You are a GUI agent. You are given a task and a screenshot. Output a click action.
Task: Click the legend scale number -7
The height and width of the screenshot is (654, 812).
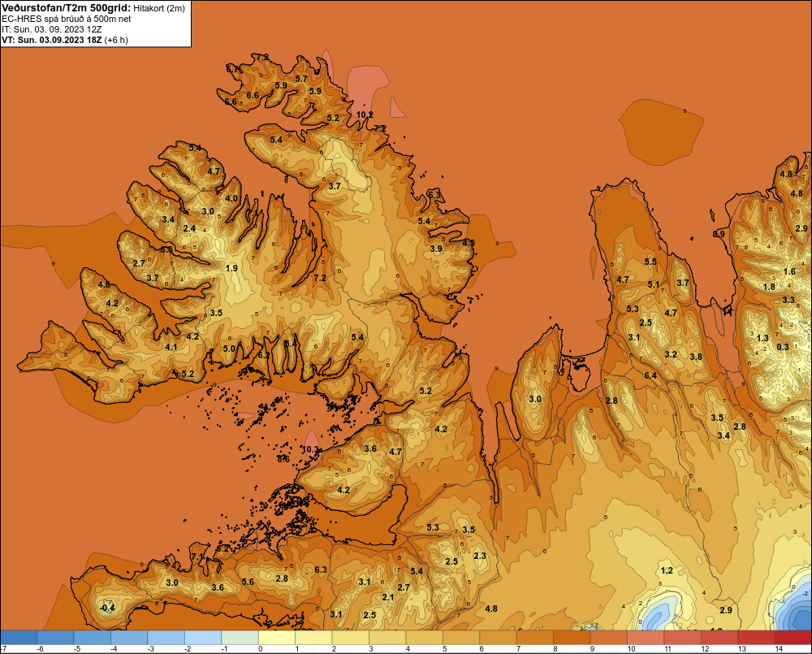(3, 649)
